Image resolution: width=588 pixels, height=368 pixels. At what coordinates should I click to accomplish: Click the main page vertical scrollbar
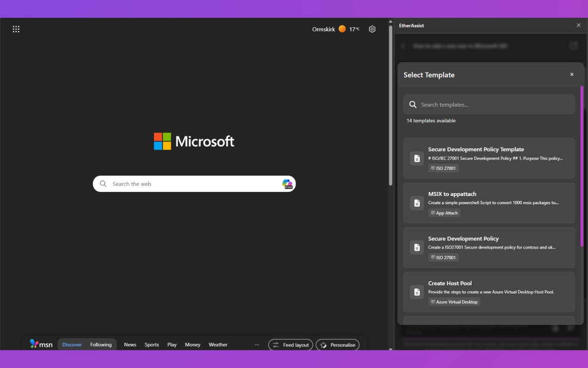[390, 105]
